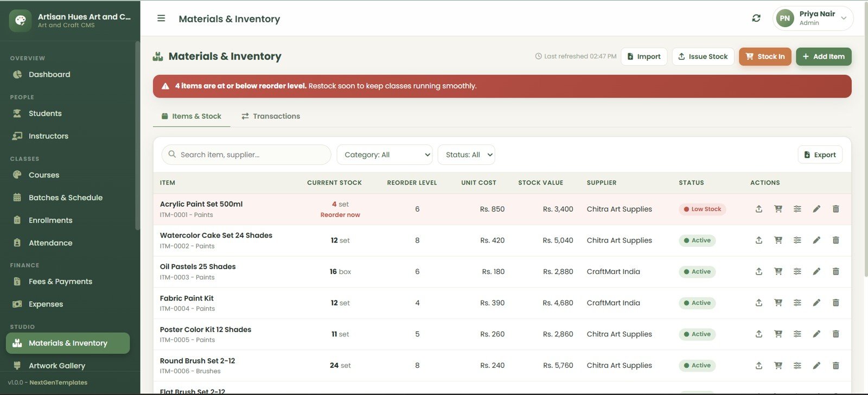Click the Low Stock status badge
Viewport: 868px width, 395px height.
click(702, 209)
